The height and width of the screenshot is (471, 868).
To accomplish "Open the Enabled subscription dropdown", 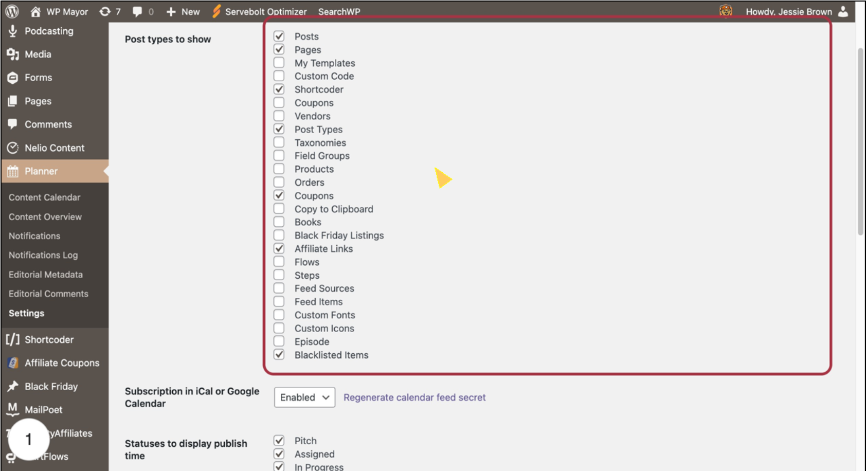I will [304, 397].
